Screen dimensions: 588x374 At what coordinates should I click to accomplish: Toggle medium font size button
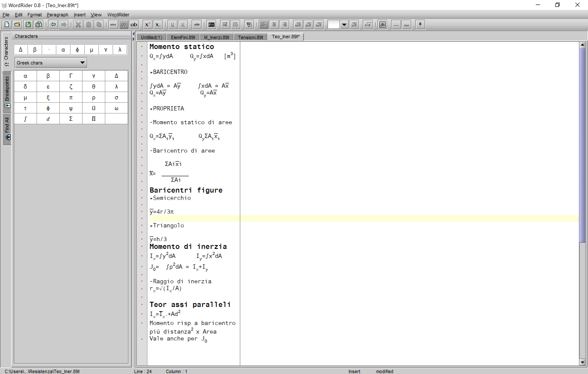click(124, 25)
